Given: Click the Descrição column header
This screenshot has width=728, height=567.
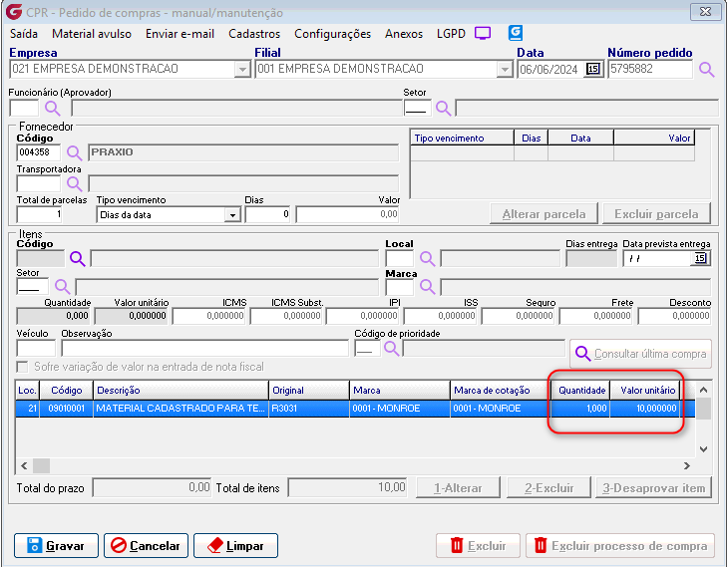Looking at the screenshot, I should pyautogui.click(x=182, y=391).
